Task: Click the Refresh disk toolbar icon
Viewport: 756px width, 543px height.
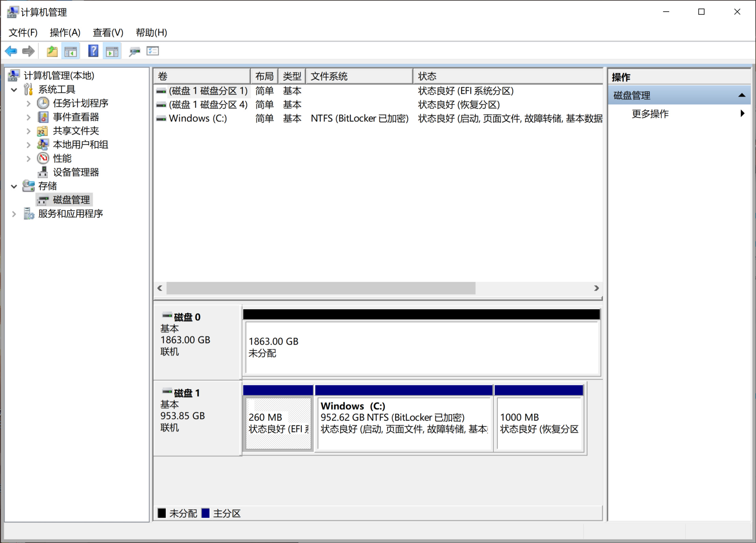Action: click(134, 51)
